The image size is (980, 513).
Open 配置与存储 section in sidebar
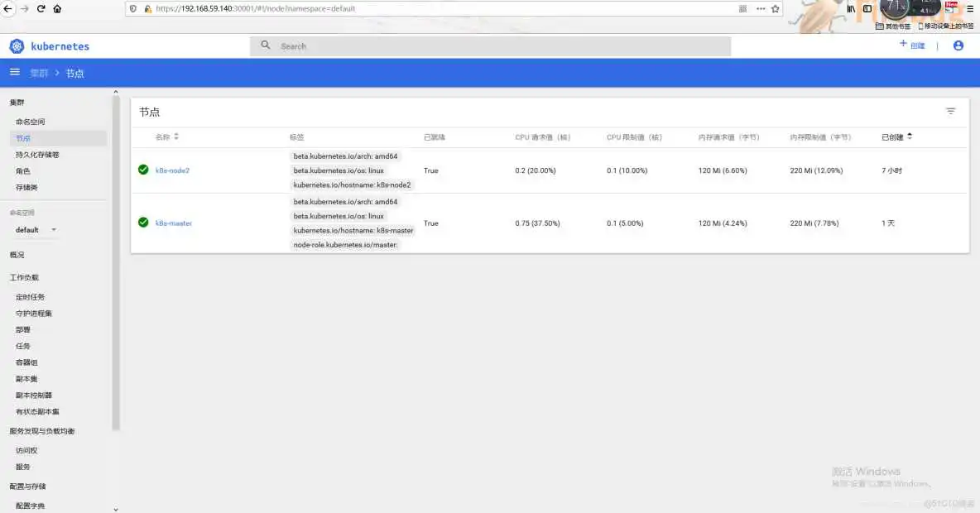[27, 487]
